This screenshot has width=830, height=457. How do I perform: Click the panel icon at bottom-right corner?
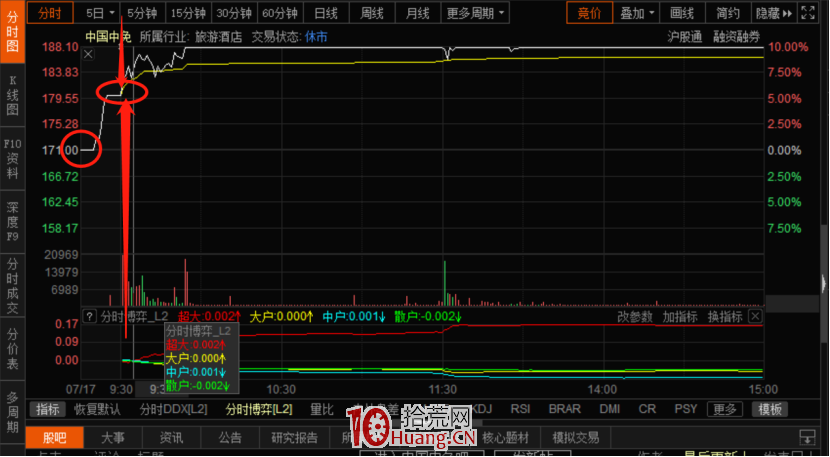805,437
